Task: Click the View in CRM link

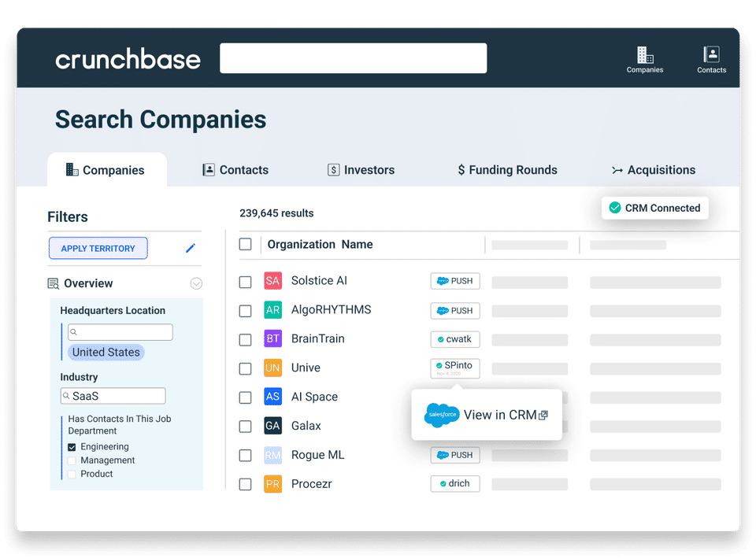Action: 500,415
